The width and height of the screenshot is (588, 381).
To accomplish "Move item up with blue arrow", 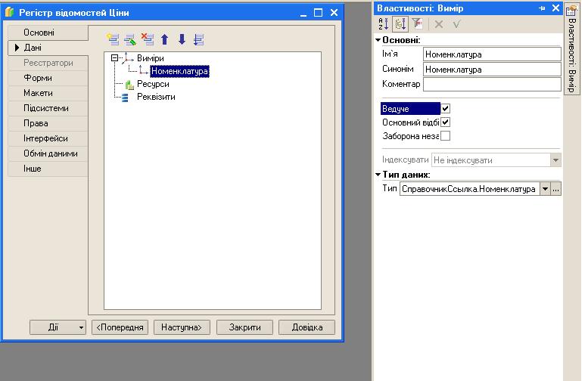I will [165, 39].
